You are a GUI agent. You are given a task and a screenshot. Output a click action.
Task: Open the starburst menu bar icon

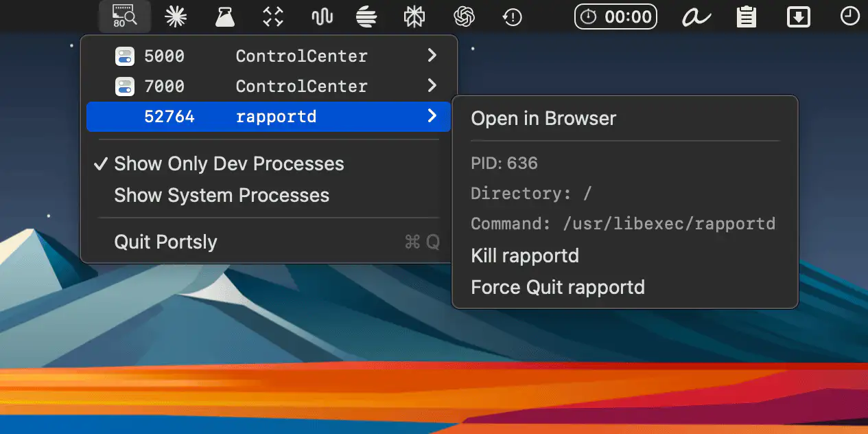(x=176, y=16)
